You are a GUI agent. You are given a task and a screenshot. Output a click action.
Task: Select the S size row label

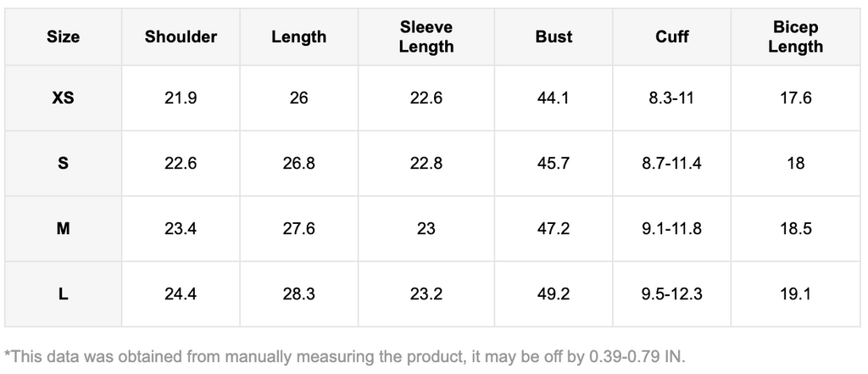click(63, 164)
